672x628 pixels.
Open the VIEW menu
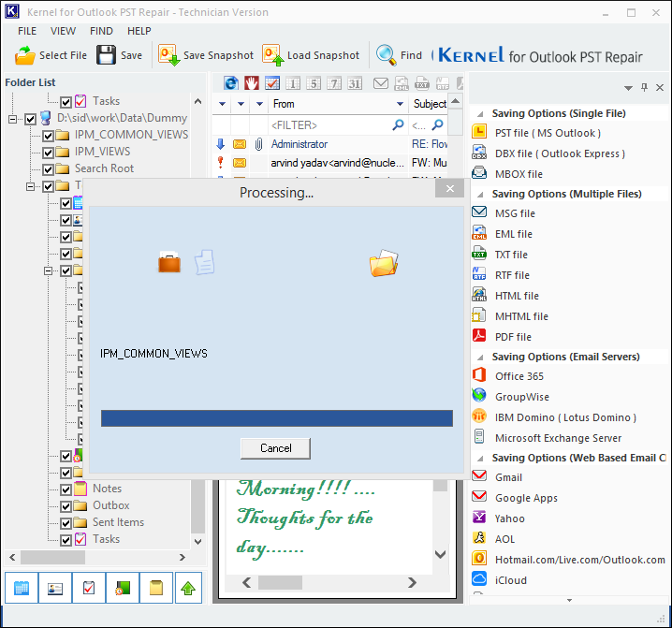63,31
